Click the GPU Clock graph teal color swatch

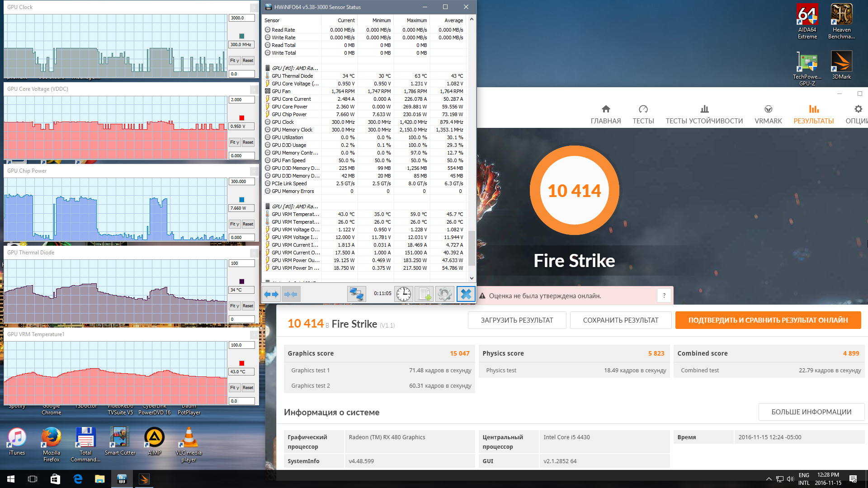point(241,36)
